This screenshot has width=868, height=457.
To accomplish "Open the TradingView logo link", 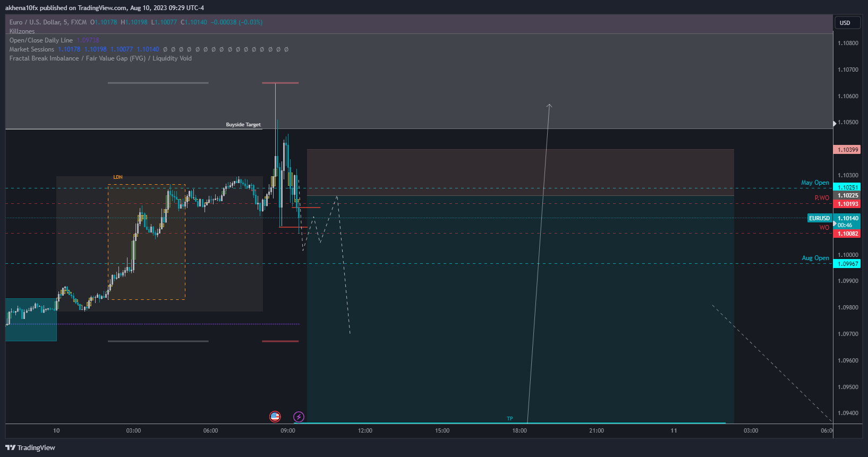I will [x=30, y=447].
